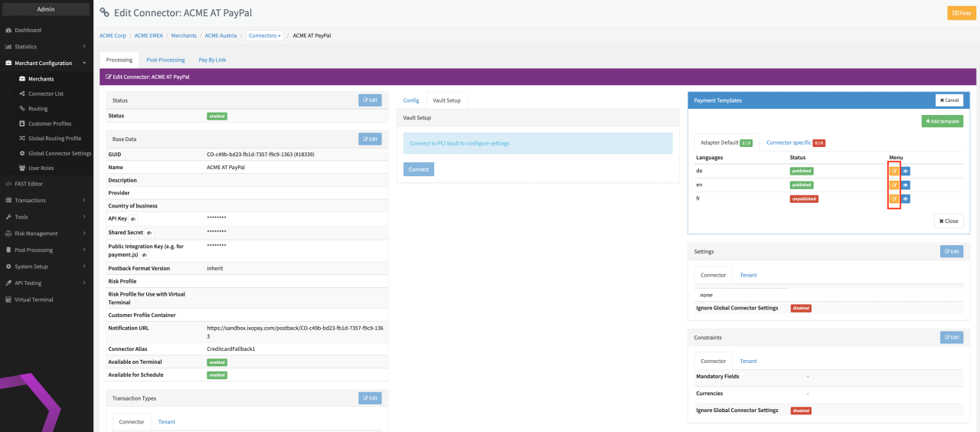980x432 pixels.
Task: Reveal the Public Integration Key
Action: coord(144,255)
